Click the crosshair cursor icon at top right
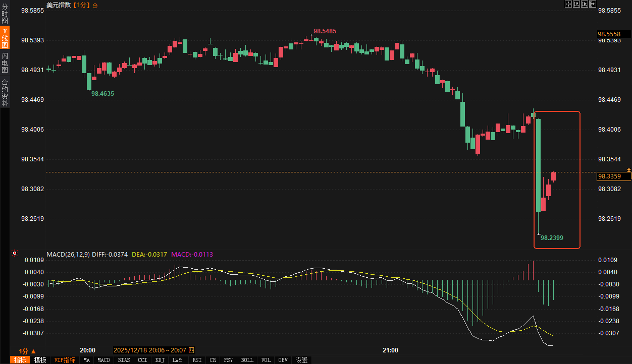This screenshot has width=632, height=364. coord(568,4)
